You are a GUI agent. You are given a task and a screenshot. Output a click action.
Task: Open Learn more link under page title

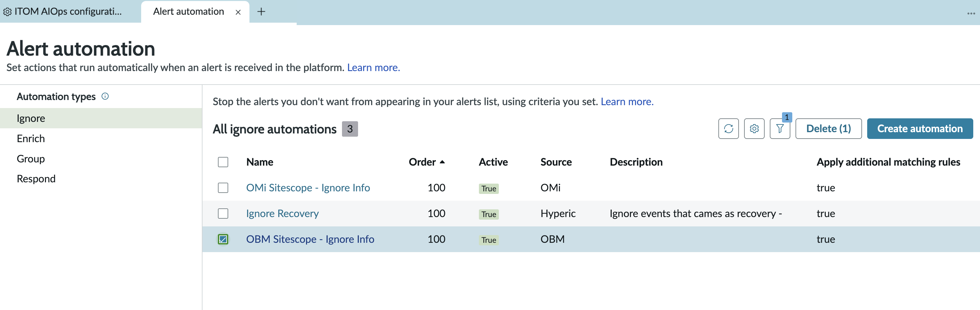point(373,68)
